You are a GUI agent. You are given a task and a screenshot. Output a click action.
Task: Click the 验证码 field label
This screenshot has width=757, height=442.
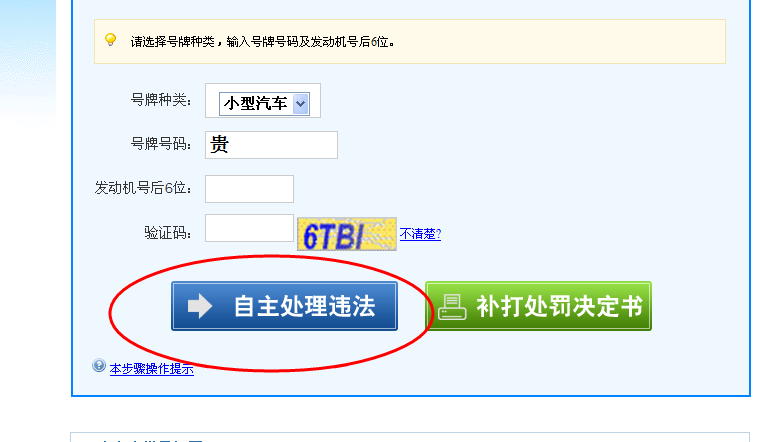click(x=168, y=233)
